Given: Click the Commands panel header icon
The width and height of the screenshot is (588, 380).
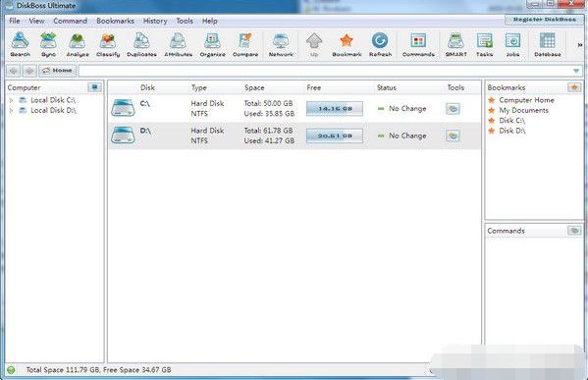Looking at the screenshot, I should pos(574,231).
